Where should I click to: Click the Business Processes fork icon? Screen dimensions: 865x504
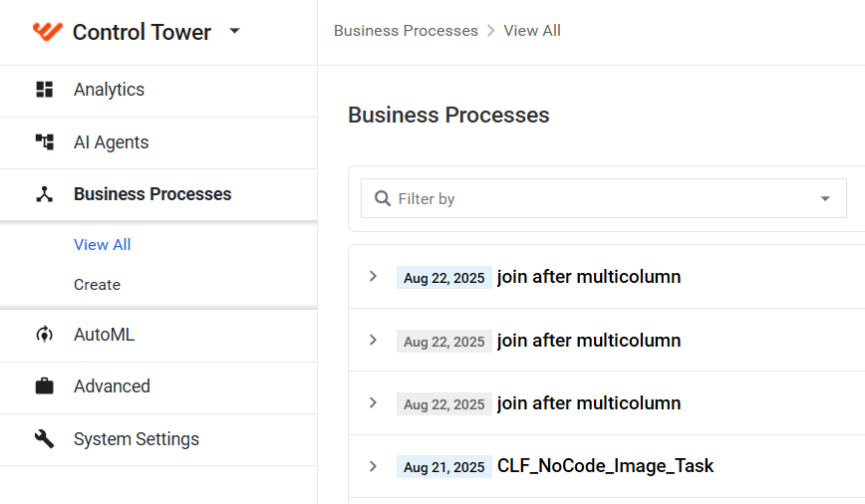(44, 194)
